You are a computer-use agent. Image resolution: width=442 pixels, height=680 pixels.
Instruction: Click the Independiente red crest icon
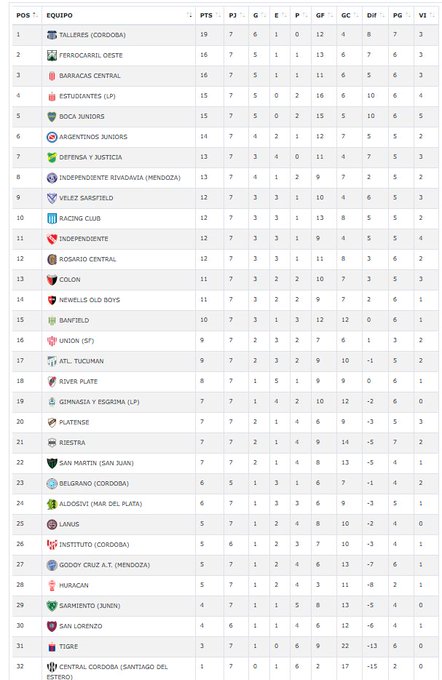pos(52,239)
